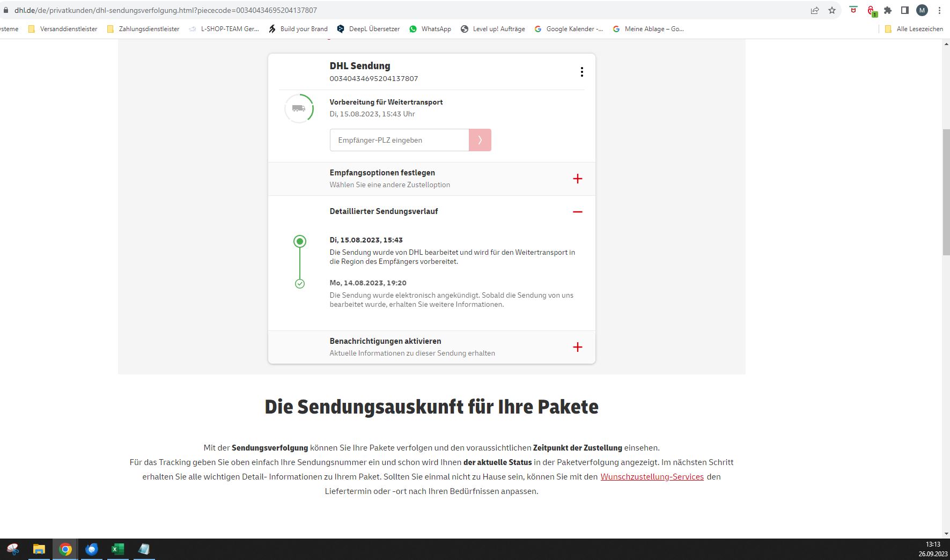Open the Google Kalender bookmark
Screen dimensions: 950x560
pyautogui.click(x=569, y=29)
